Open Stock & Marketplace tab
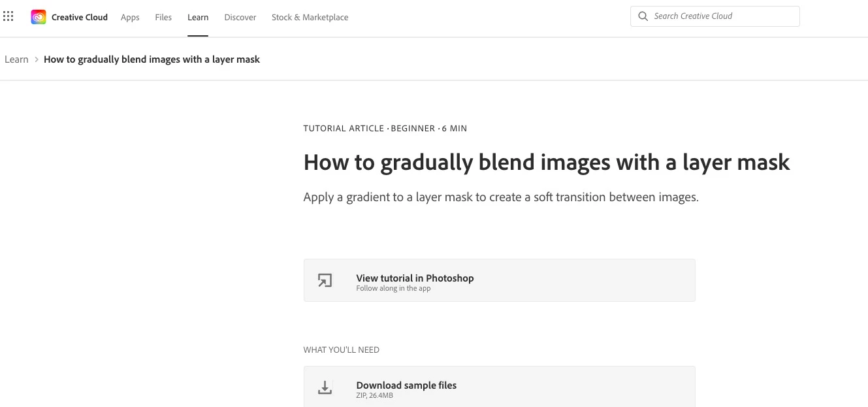This screenshot has width=868, height=407. click(x=310, y=17)
